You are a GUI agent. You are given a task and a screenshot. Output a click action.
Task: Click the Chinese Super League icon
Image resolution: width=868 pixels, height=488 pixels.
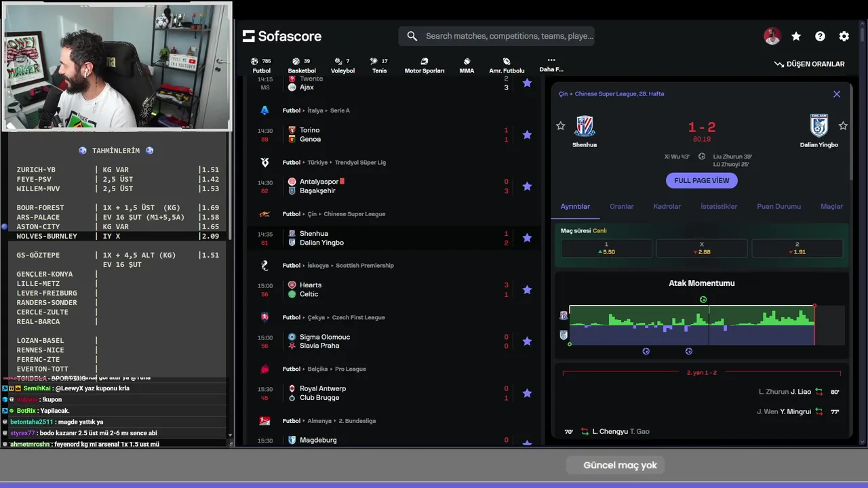click(x=264, y=214)
